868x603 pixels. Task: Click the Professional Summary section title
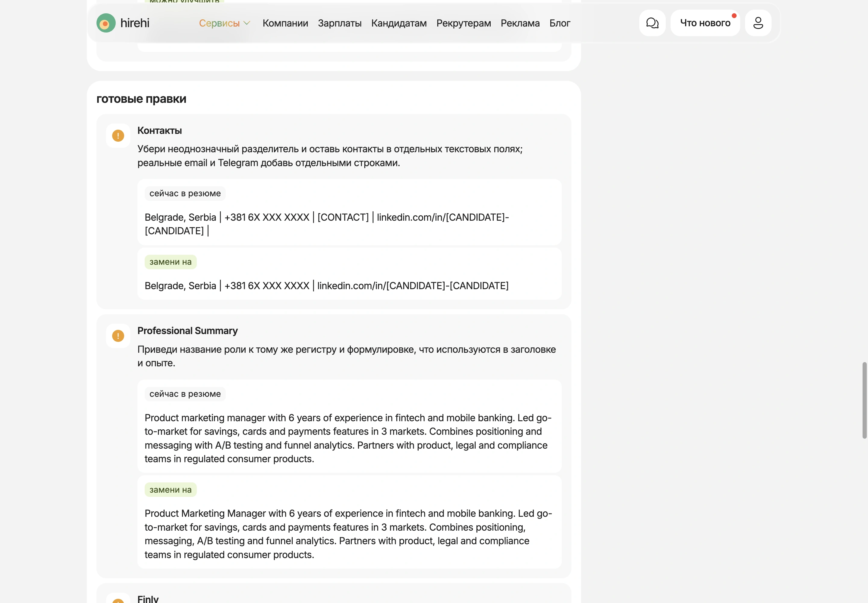coord(187,331)
